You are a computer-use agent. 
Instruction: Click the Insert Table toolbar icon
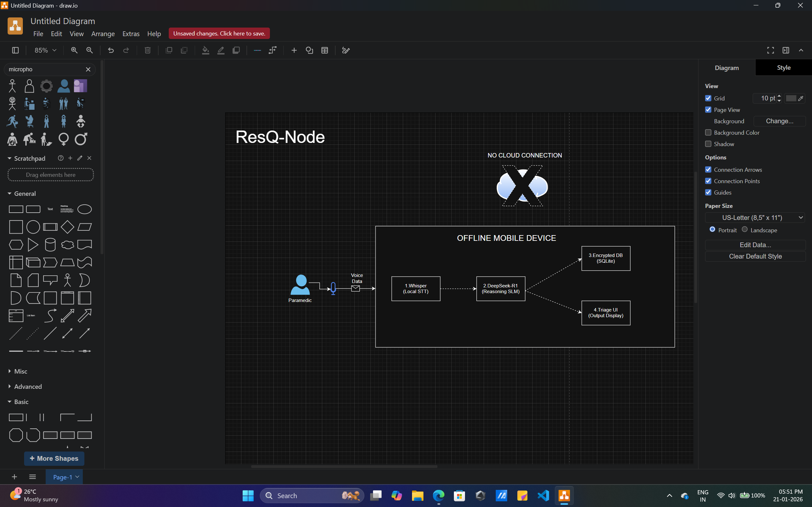(x=324, y=50)
